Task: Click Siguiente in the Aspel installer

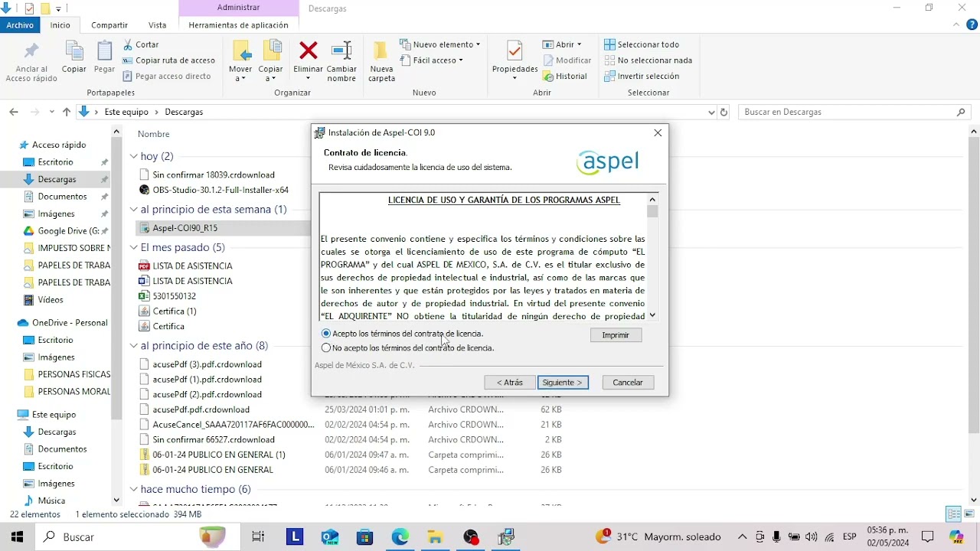Action: [563, 382]
